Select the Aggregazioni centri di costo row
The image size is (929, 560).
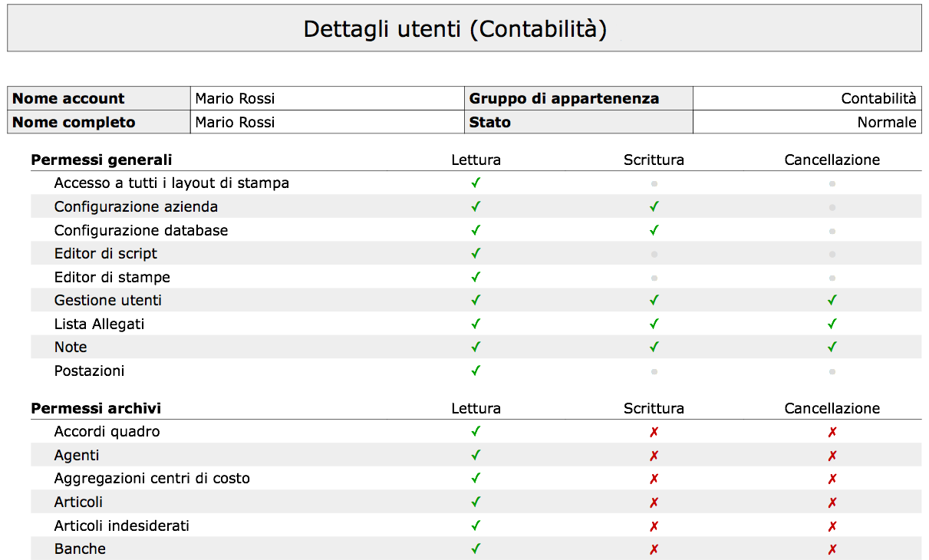[x=152, y=479]
